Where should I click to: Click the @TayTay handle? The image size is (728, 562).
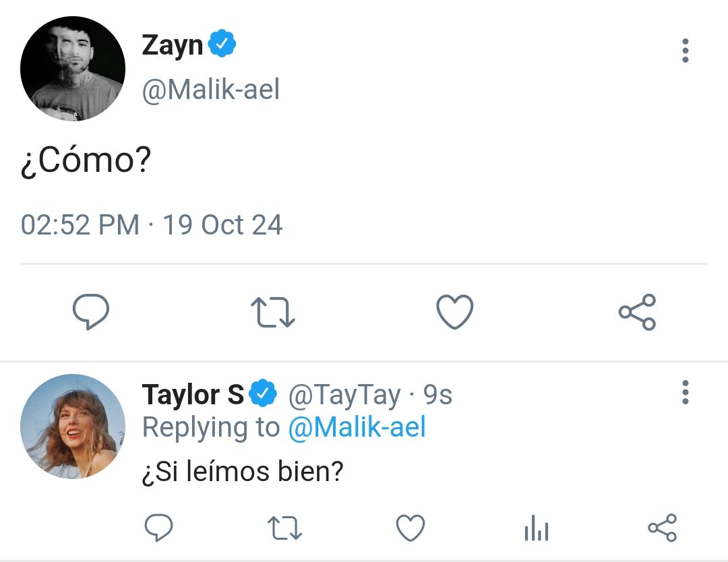click(x=344, y=396)
